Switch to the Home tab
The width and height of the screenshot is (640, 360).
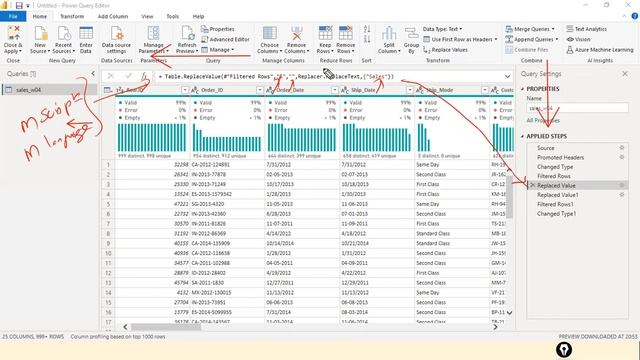[x=40, y=16]
